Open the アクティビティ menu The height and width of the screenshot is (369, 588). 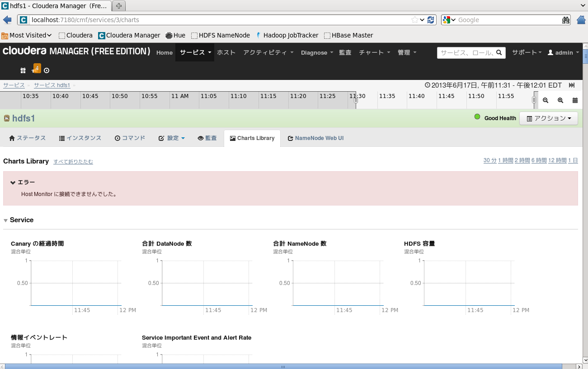tap(268, 52)
